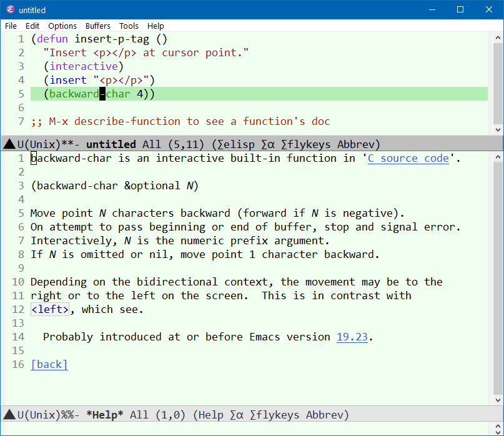Image resolution: width=504 pixels, height=436 pixels.
Task: Click scroll-down arrow of the Help pane
Action: coord(498,400)
